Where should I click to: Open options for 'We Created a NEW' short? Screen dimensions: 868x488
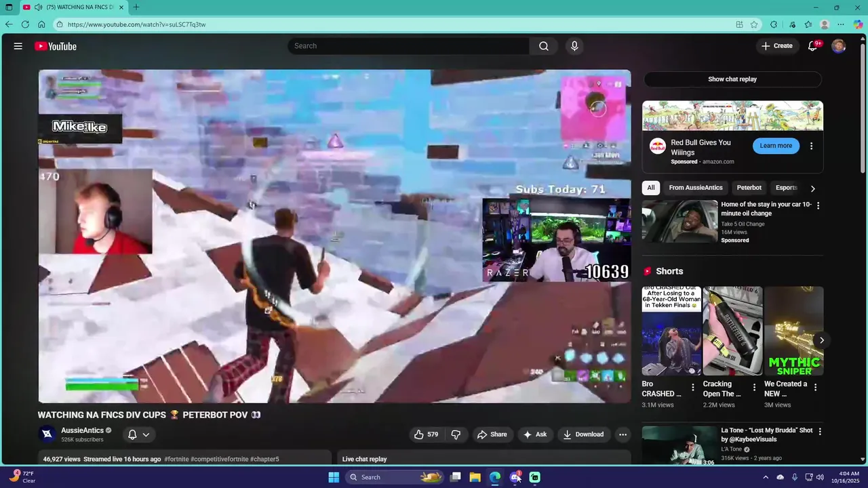tap(815, 388)
